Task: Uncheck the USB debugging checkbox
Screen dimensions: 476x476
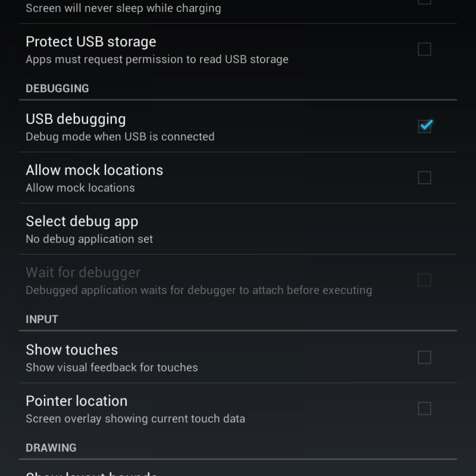Action: [424, 126]
